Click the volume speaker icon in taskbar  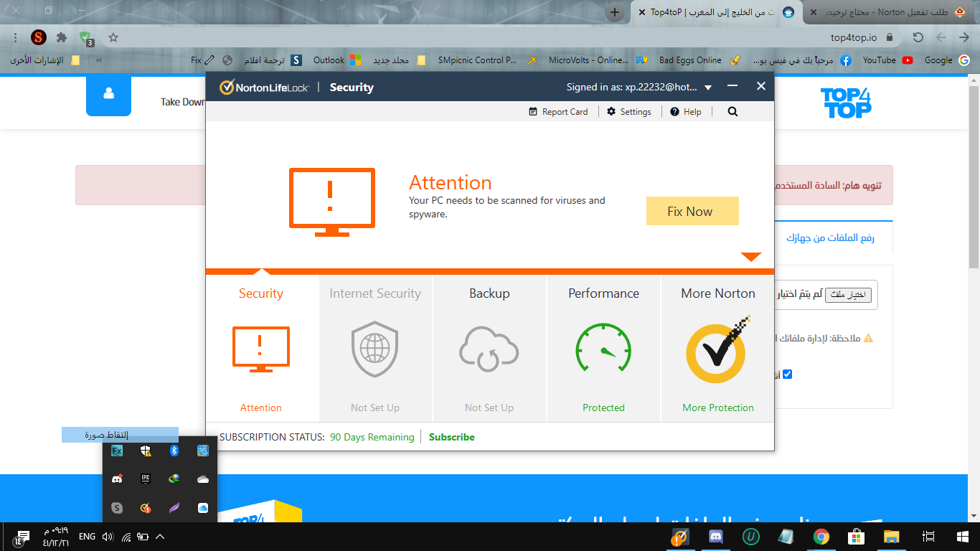pos(108,537)
